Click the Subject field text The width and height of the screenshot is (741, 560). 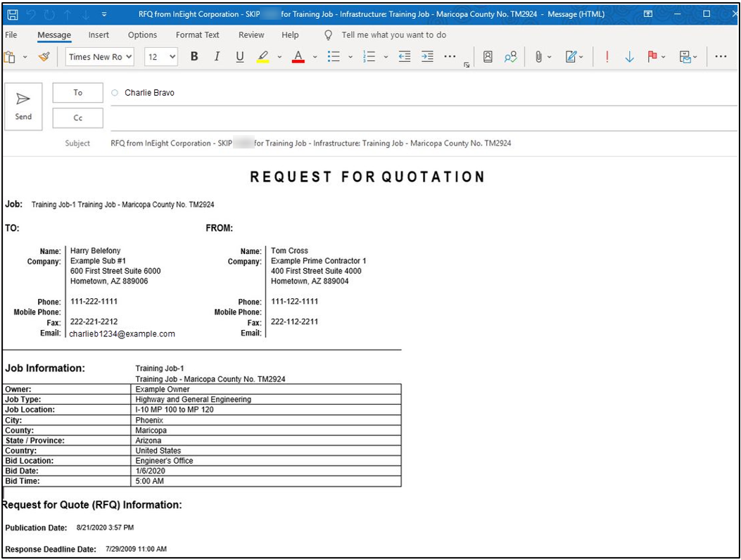click(x=311, y=144)
